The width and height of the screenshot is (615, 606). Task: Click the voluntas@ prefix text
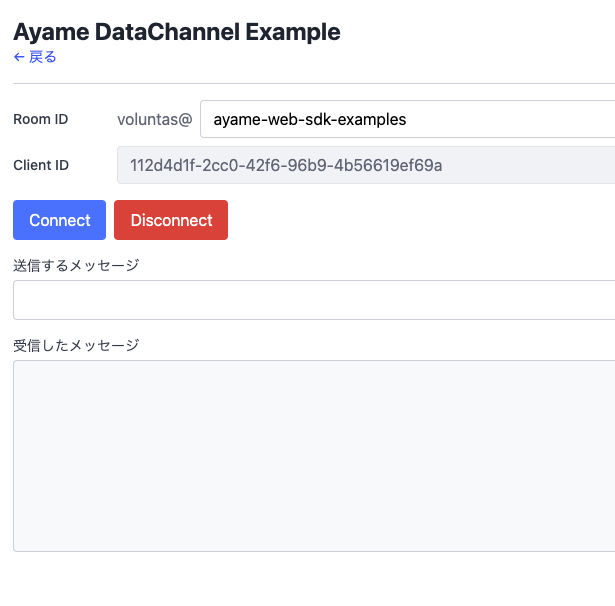pos(154,119)
